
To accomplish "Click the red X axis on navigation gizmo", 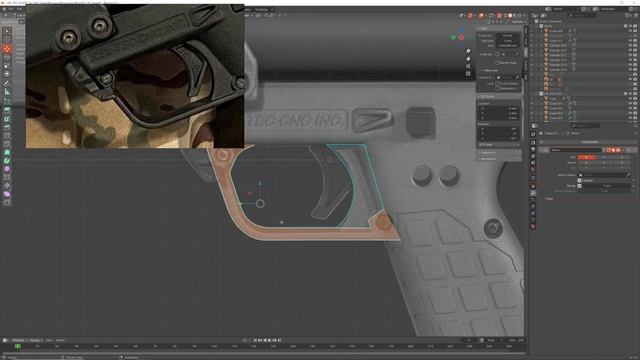I will click(x=462, y=38).
